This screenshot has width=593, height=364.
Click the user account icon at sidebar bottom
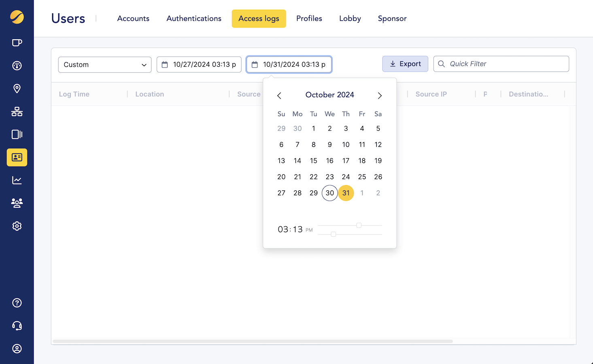pos(17,349)
